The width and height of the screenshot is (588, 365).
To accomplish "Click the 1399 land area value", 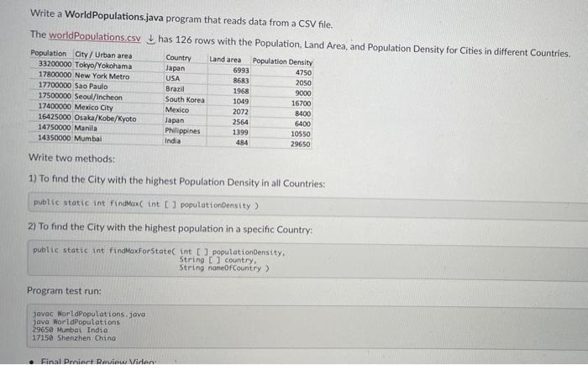I will click(x=240, y=132).
